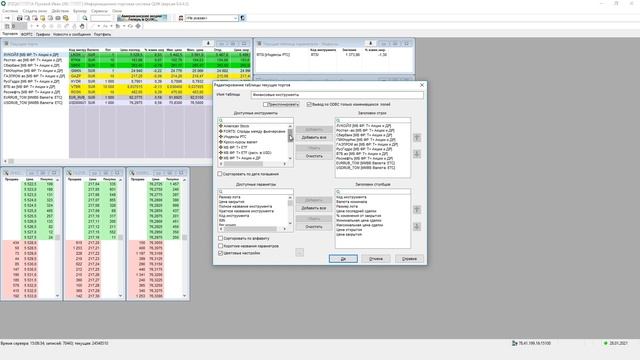Click the table name input field

[337, 95]
